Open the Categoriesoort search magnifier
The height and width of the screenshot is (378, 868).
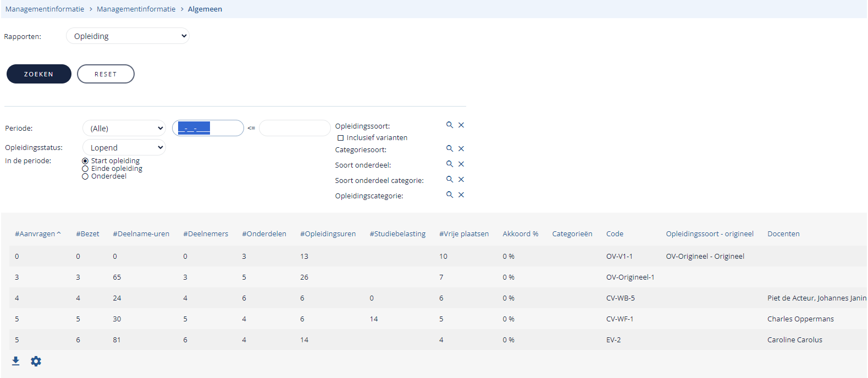(x=450, y=149)
